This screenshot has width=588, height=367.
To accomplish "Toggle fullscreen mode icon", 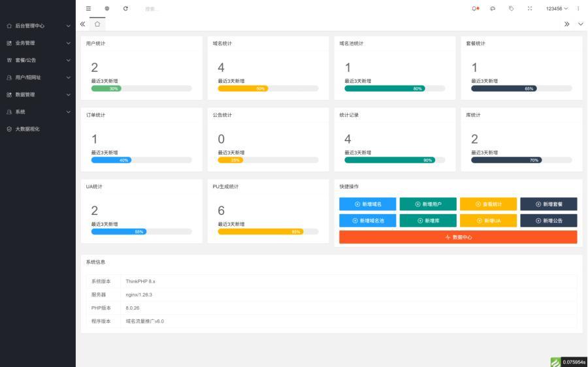I will pos(529,8).
